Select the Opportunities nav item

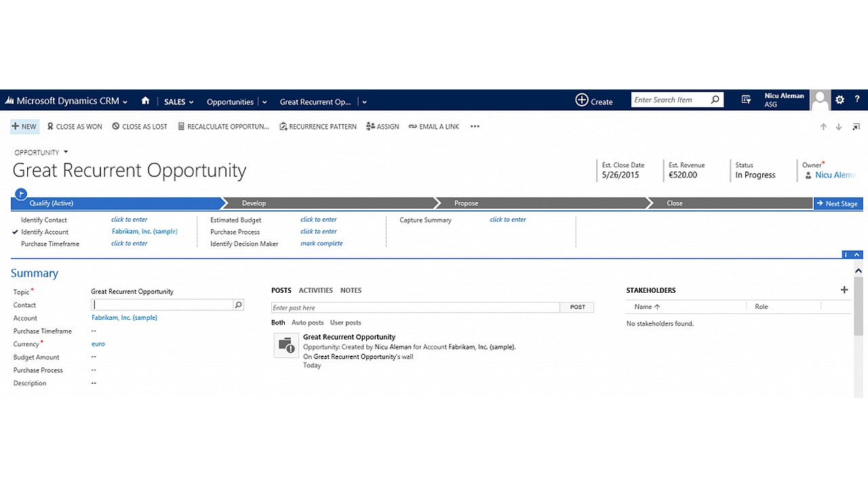(x=230, y=102)
